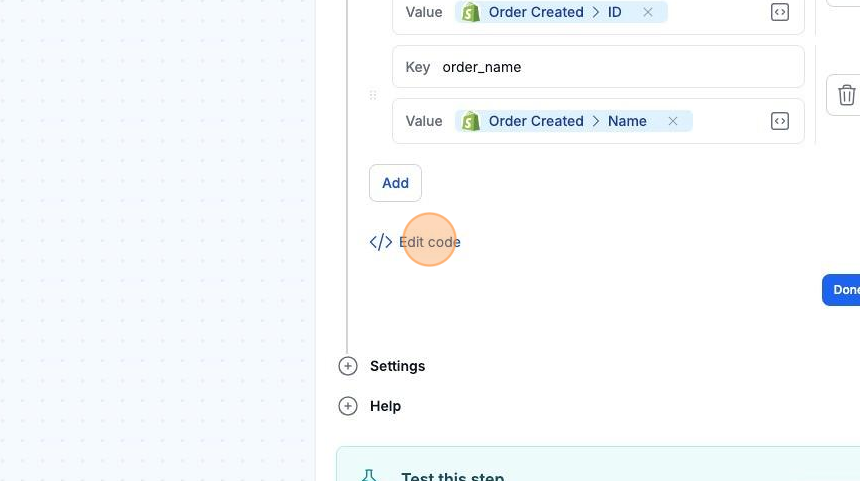Delete the order_name key-value pair with the trash icon

coord(846,95)
